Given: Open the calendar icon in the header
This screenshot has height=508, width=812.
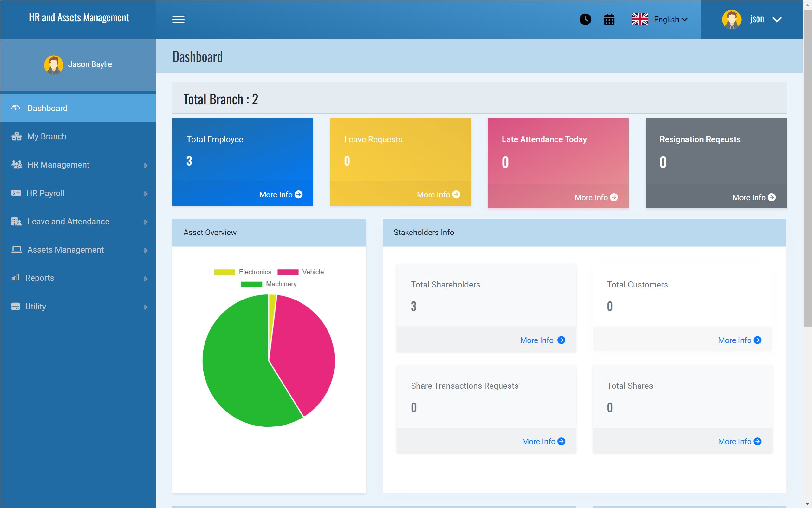Looking at the screenshot, I should 609,19.
